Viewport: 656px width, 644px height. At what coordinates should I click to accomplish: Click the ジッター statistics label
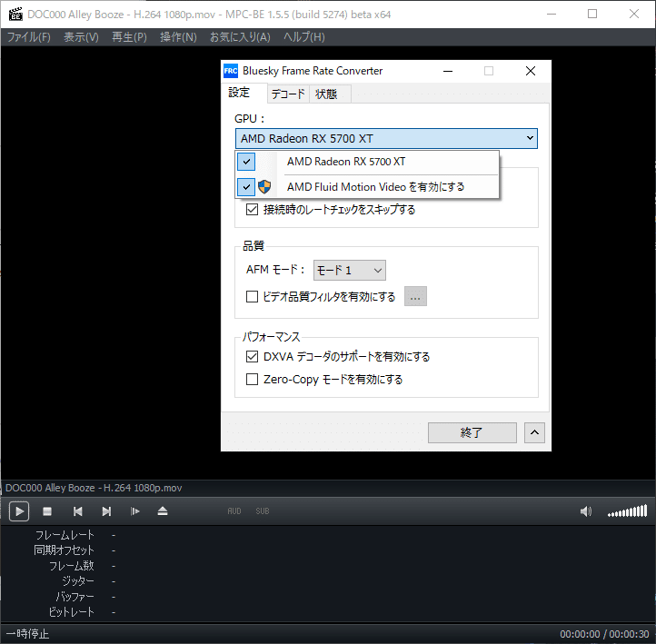point(78,580)
